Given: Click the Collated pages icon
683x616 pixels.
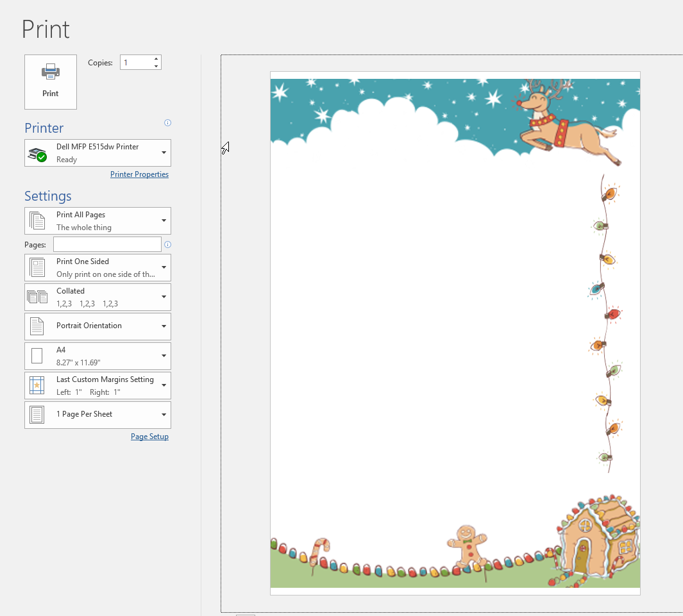Looking at the screenshot, I should (38, 297).
